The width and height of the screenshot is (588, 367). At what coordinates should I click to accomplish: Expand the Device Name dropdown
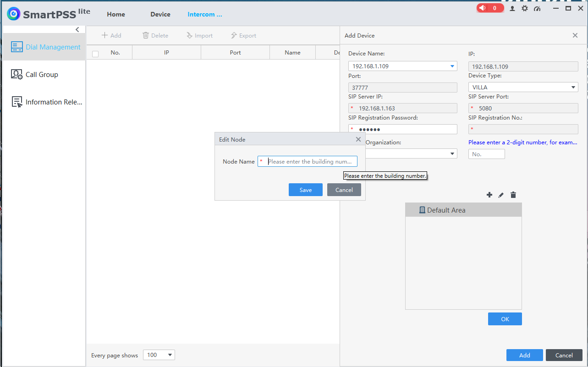click(452, 66)
